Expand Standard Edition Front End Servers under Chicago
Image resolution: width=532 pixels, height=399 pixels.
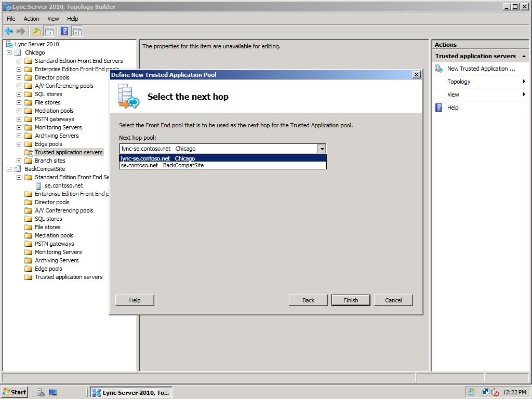(x=19, y=61)
